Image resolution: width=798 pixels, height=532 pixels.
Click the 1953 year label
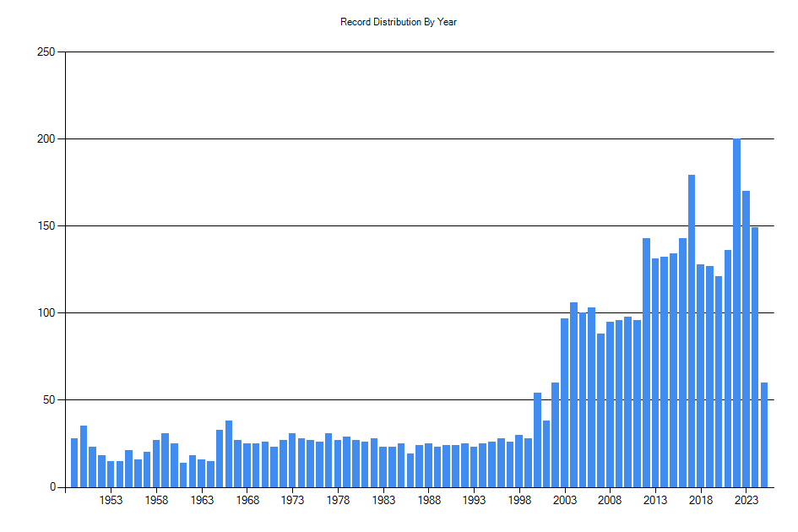111,501
